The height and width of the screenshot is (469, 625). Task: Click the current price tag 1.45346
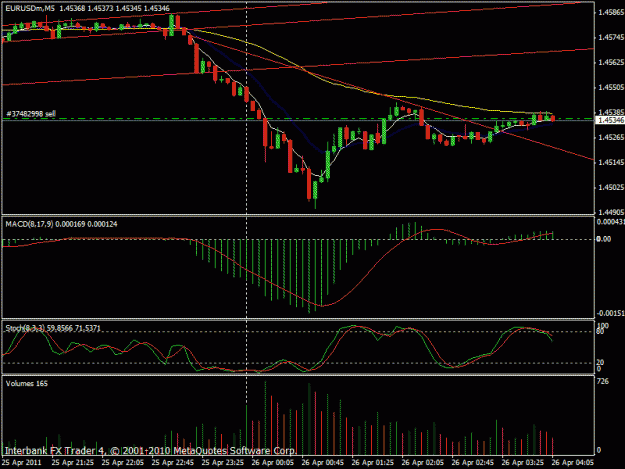click(x=611, y=120)
